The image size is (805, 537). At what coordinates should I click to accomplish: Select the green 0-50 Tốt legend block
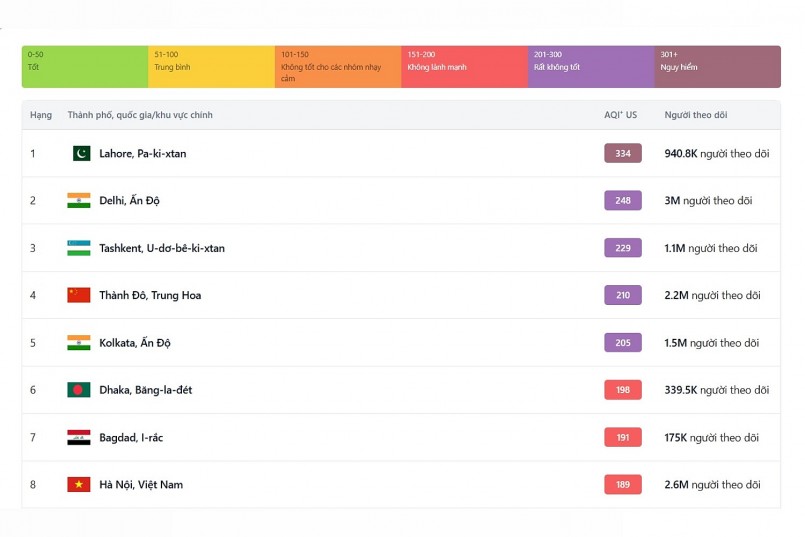(85, 66)
